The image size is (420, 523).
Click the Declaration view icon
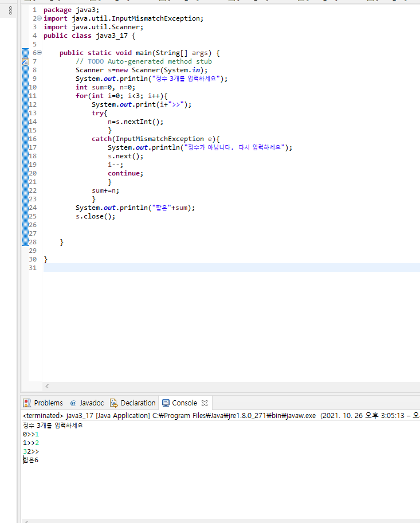(114, 403)
